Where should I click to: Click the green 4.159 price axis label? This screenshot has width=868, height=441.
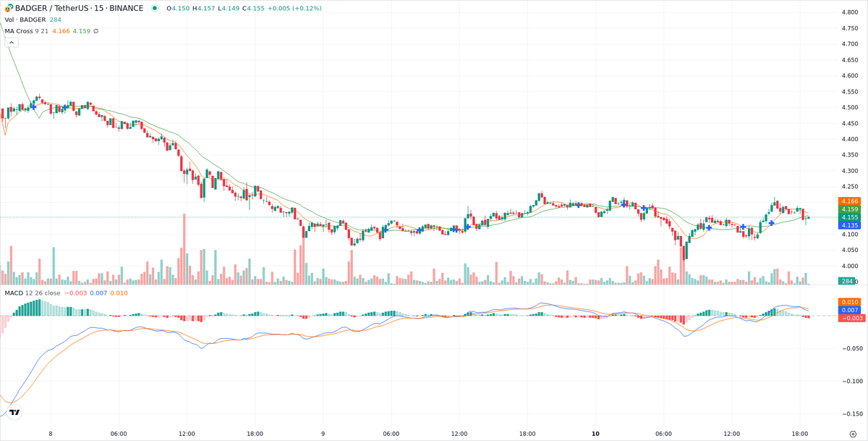[x=849, y=209]
